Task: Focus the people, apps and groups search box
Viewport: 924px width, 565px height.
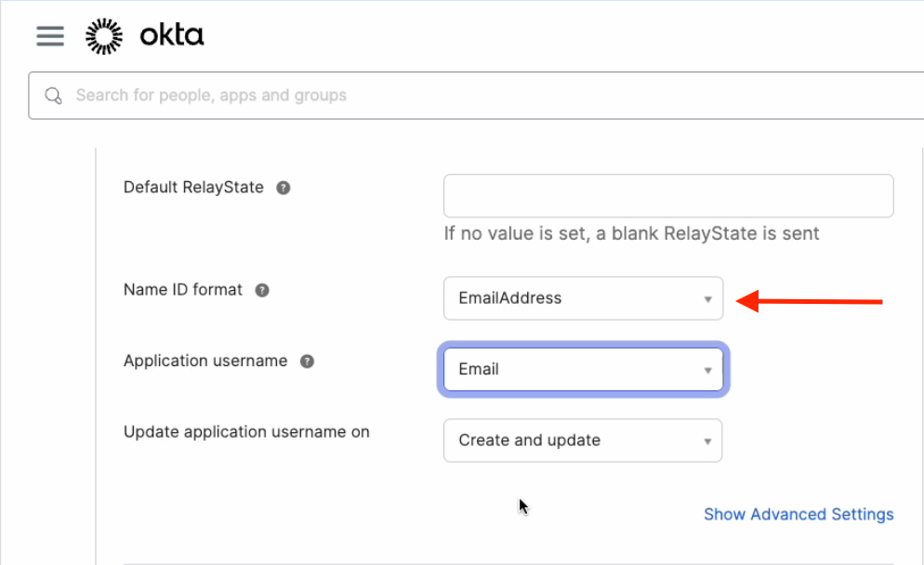Action: click(465, 96)
